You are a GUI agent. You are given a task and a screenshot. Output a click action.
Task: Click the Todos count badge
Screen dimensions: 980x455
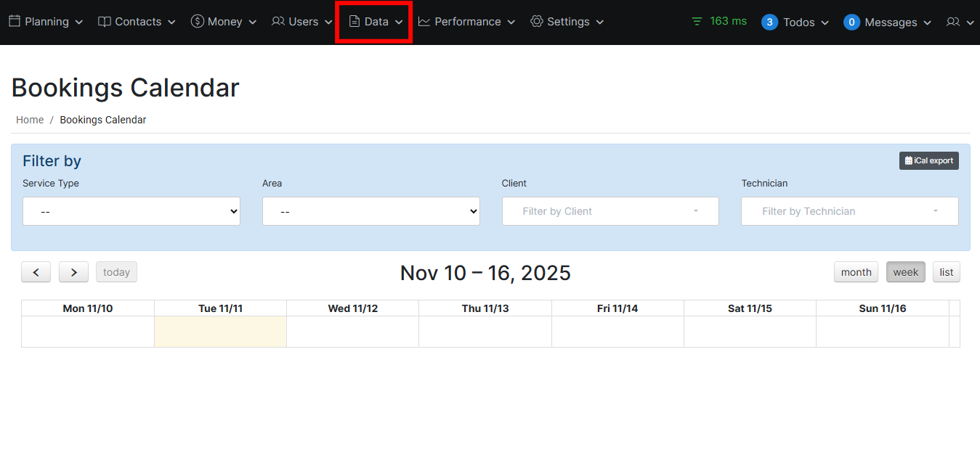[x=769, y=22]
